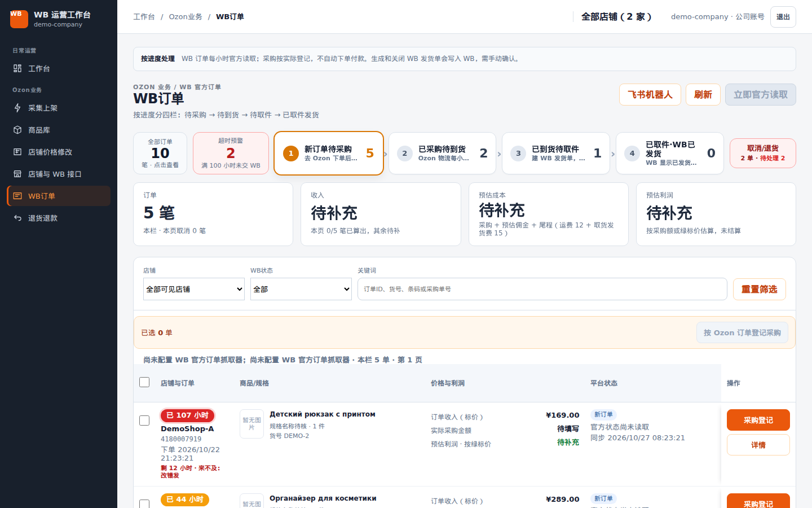Screen dimensions: 812x508
Task: Click the orange WB logo icon
Action: [x=19, y=19]
